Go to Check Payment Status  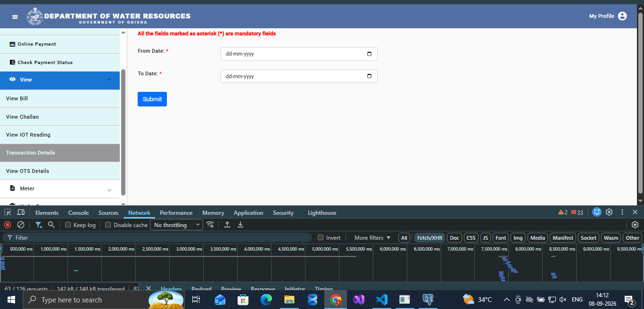click(60, 62)
